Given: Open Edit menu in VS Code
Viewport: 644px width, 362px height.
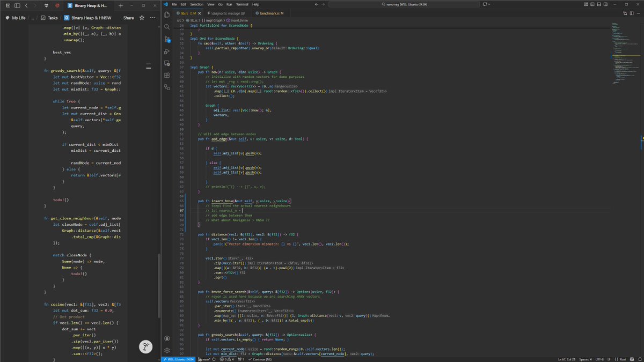Looking at the screenshot, I should tap(183, 4).
